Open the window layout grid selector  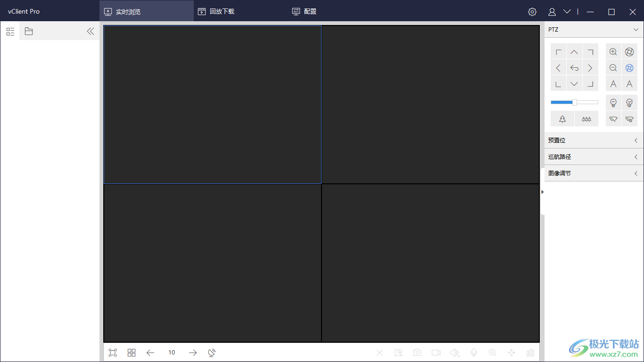coord(132,353)
